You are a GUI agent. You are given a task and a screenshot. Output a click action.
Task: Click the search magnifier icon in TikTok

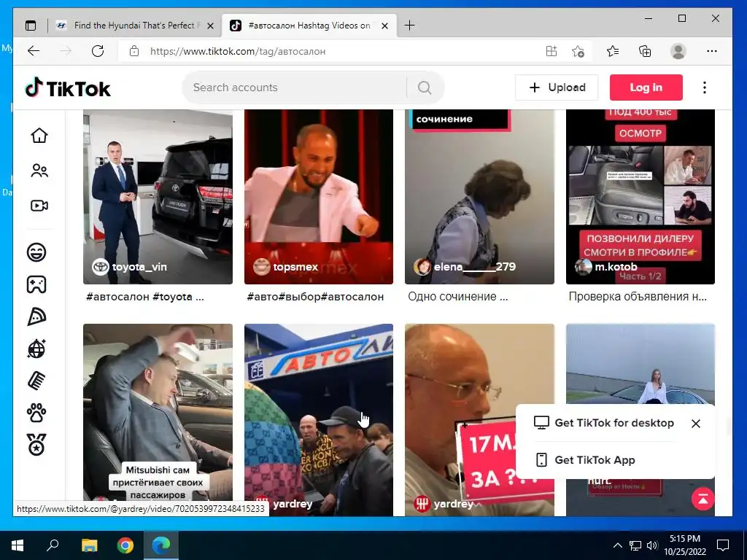click(425, 87)
